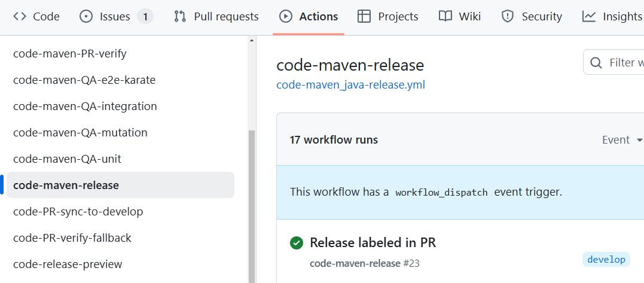The width and height of the screenshot is (644, 283).
Task: Click the Issues circle-dot icon
Action: pyautogui.click(x=86, y=16)
